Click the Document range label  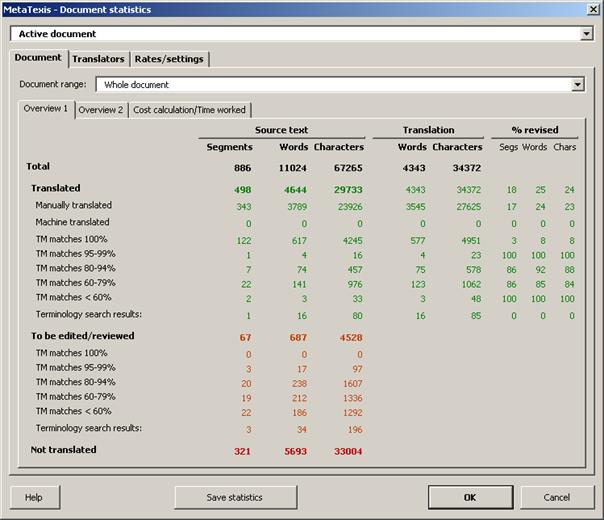[53, 84]
